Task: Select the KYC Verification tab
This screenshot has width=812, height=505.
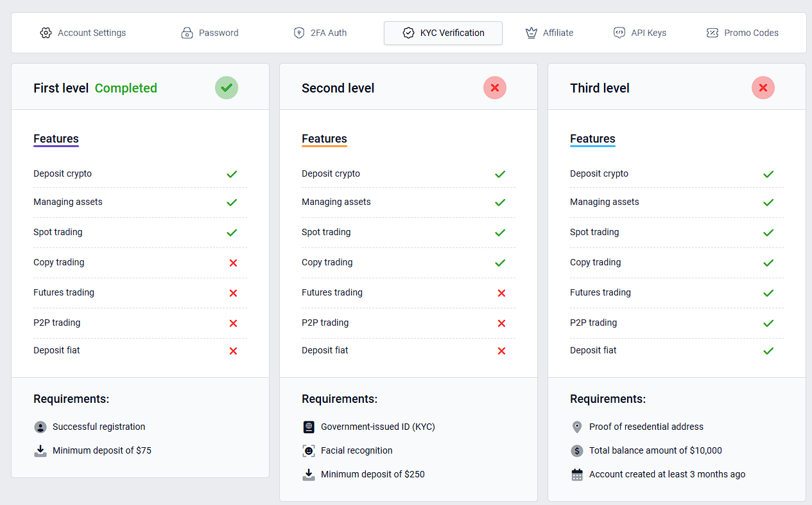Action: point(443,33)
